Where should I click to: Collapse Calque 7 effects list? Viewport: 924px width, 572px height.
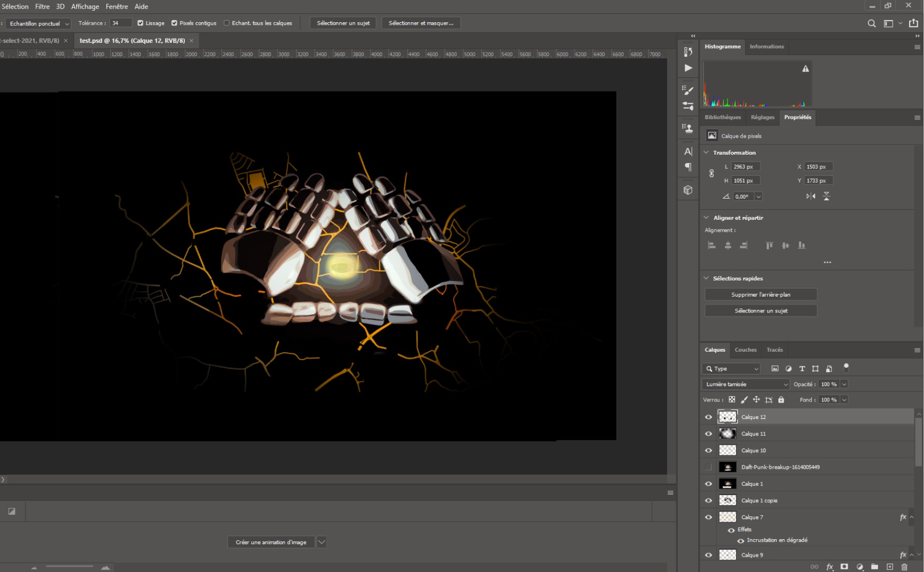pyautogui.click(x=911, y=517)
